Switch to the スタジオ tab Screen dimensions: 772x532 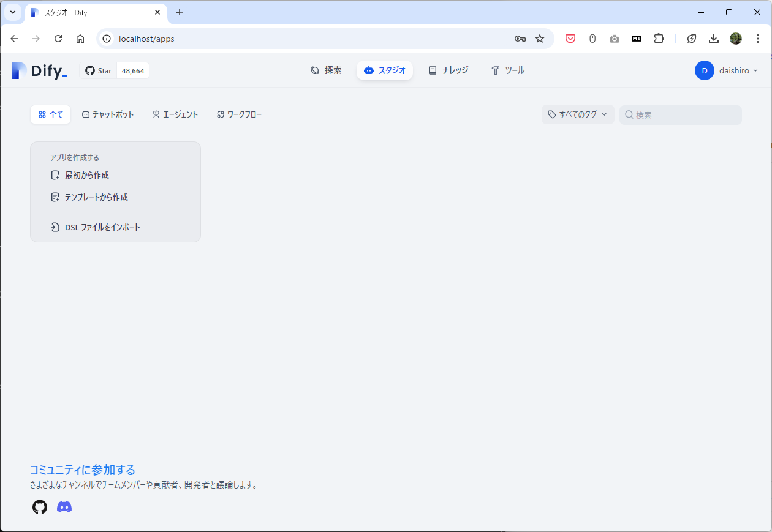(x=385, y=70)
